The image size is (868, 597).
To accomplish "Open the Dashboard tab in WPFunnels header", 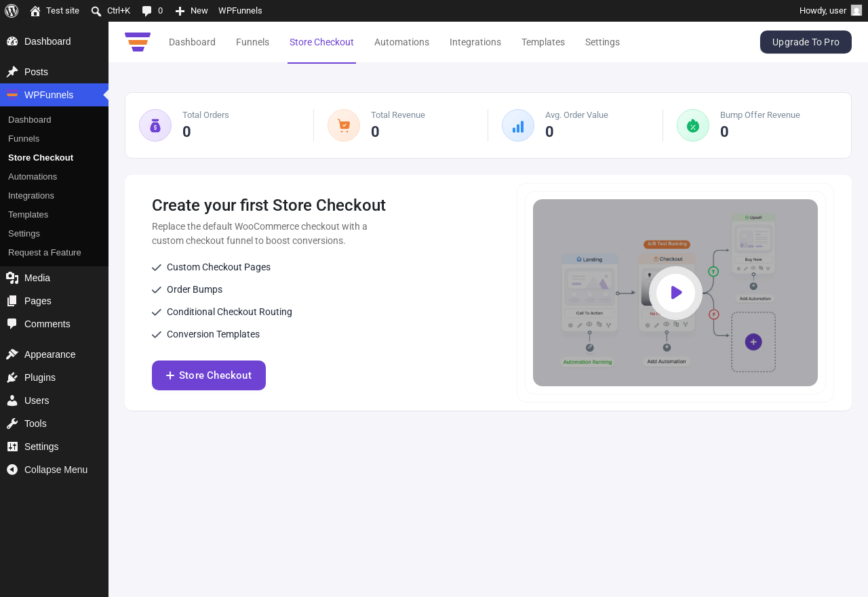I will point(192,42).
